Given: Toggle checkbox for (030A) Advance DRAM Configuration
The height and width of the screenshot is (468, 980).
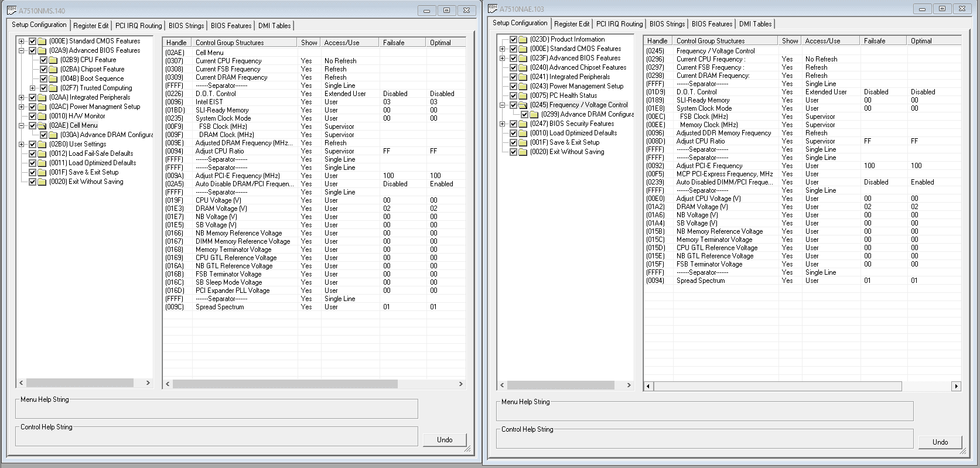Looking at the screenshot, I should pyautogui.click(x=44, y=135).
